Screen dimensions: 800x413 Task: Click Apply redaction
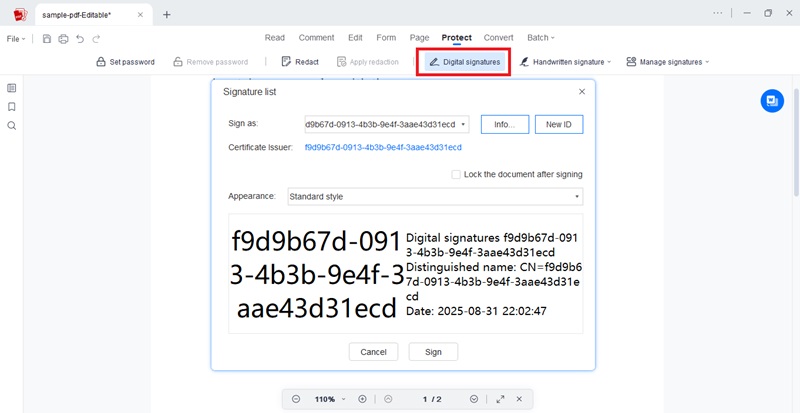(367, 62)
